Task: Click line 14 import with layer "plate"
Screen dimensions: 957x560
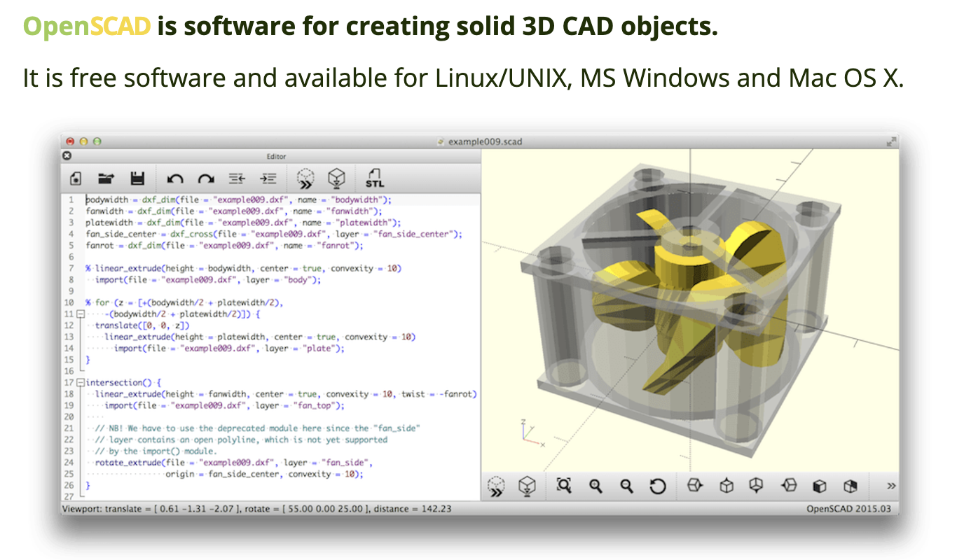Action: 229,349
